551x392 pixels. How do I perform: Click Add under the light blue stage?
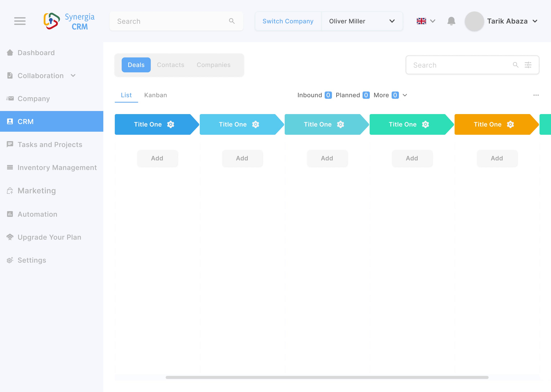242,158
